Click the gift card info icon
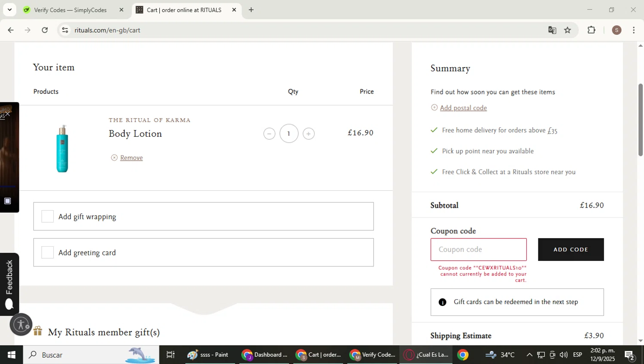Viewport: 644px width, 364px height. pos(442,302)
